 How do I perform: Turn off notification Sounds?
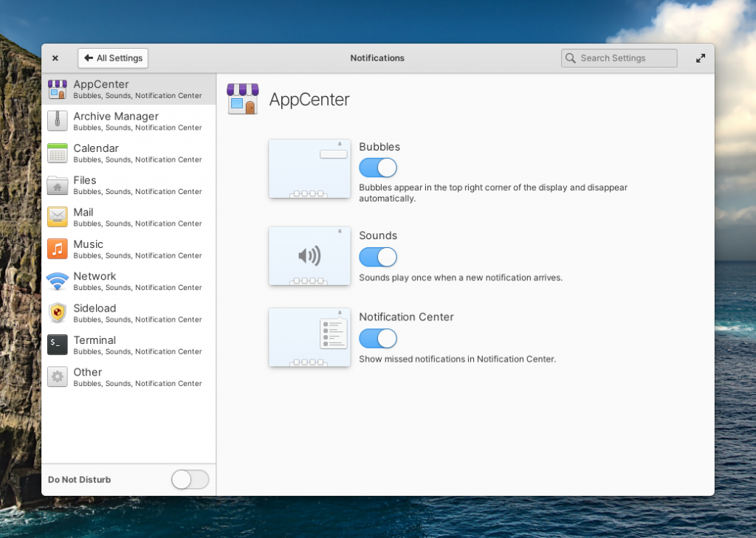coord(378,257)
